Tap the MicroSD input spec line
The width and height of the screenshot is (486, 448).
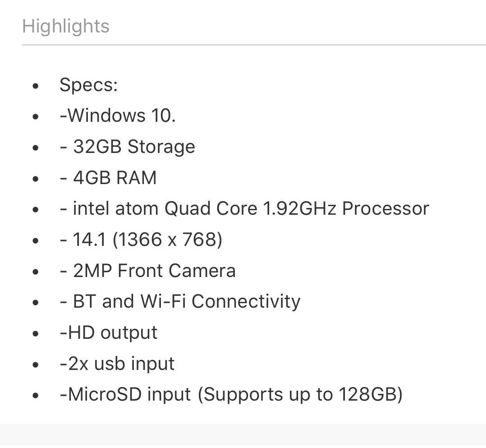[231, 394]
